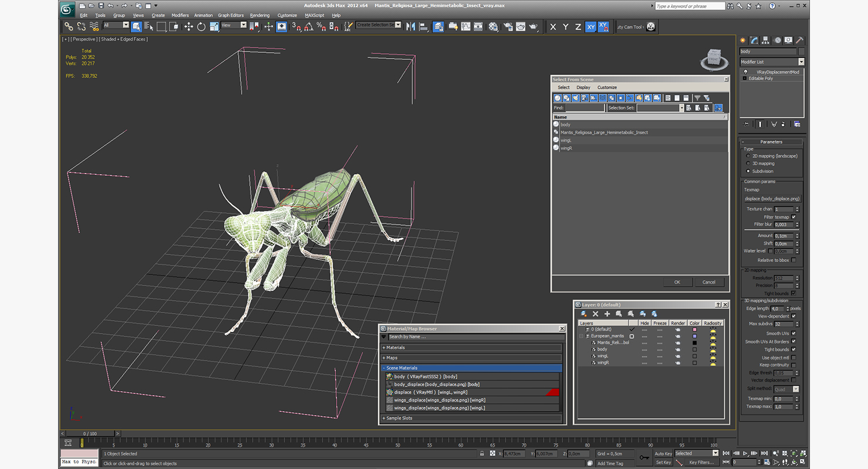
Task: Open the MAXScript menu
Action: (314, 15)
